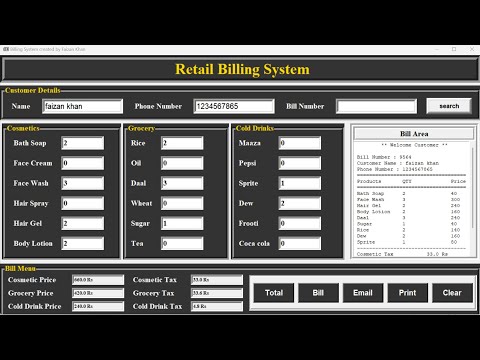
Task: Focus the Hair Spray quantity input
Action: (x=83, y=203)
